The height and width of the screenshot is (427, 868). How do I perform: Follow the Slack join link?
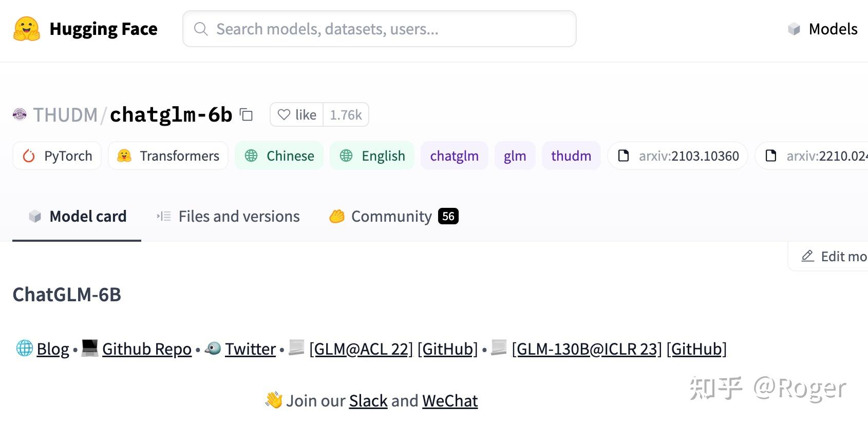tap(368, 401)
